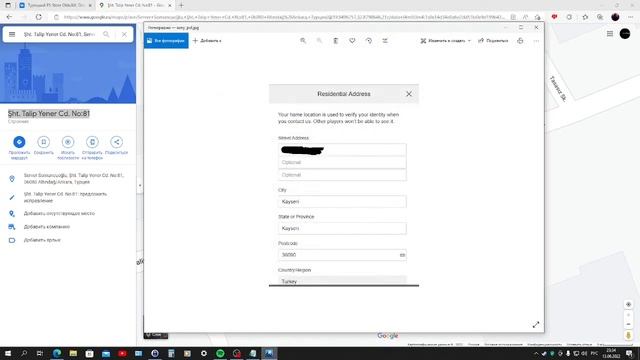The width and height of the screenshot is (640, 360).
Task: Open the Windows Start menu
Action: click(x=8, y=353)
